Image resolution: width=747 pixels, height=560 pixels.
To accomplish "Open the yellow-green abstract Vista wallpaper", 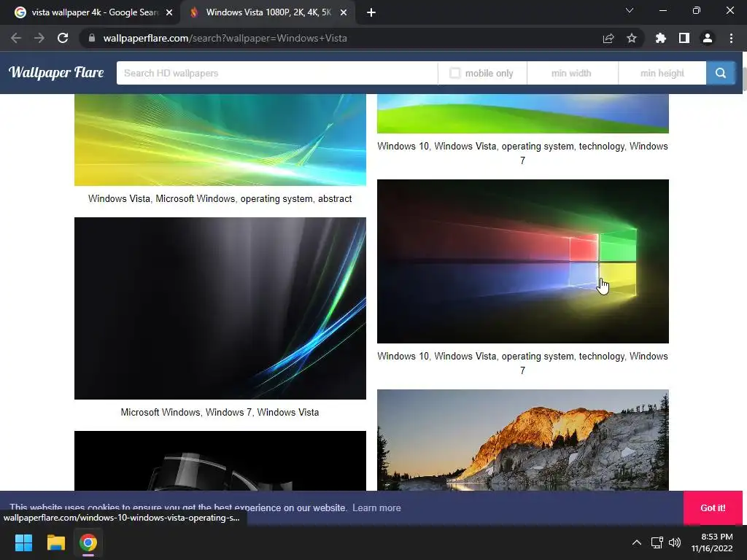I will click(220, 139).
